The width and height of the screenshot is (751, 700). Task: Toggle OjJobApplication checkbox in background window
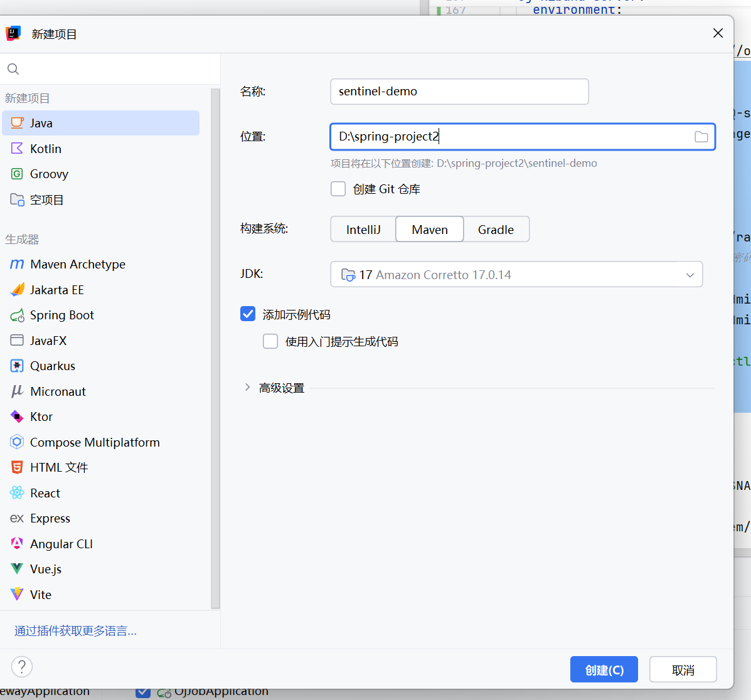(x=142, y=692)
